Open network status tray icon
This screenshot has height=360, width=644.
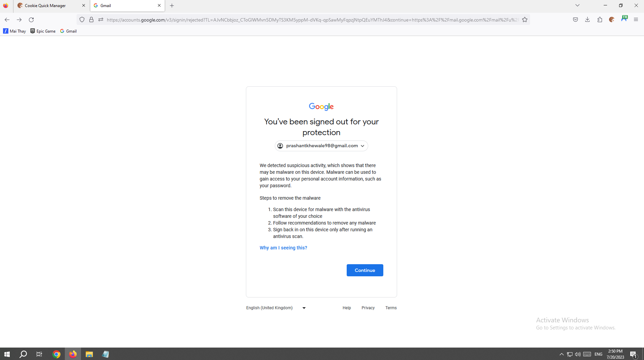click(x=570, y=354)
